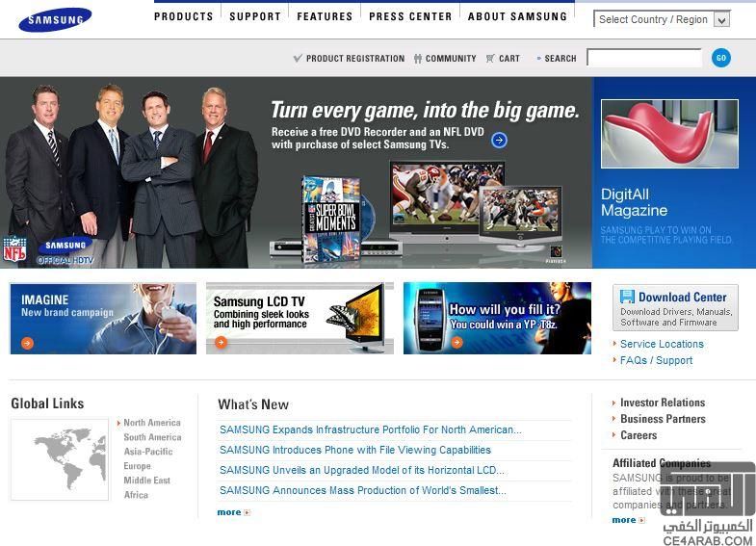Open news: Introduces Phone with File Viewing Capabilities
Screen dimensions: 756x546
click(x=355, y=450)
